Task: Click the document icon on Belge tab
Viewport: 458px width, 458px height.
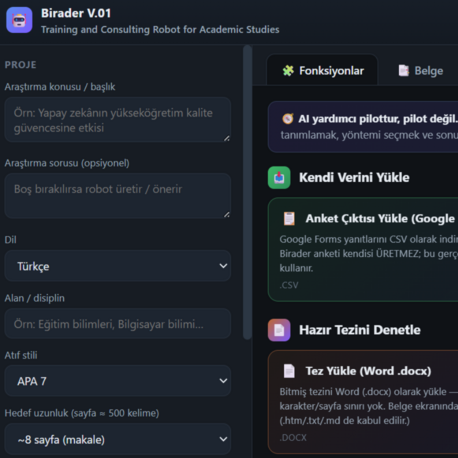Action: pyautogui.click(x=403, y=71)
